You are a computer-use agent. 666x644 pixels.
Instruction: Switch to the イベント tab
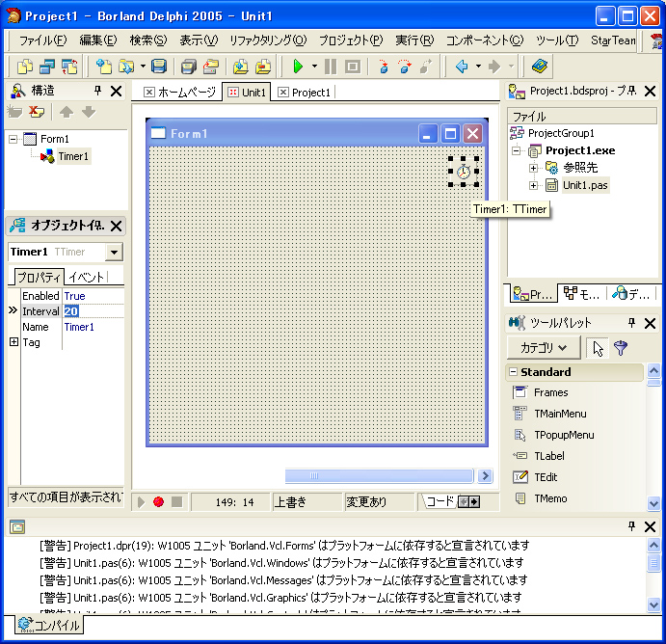(87, 277)
